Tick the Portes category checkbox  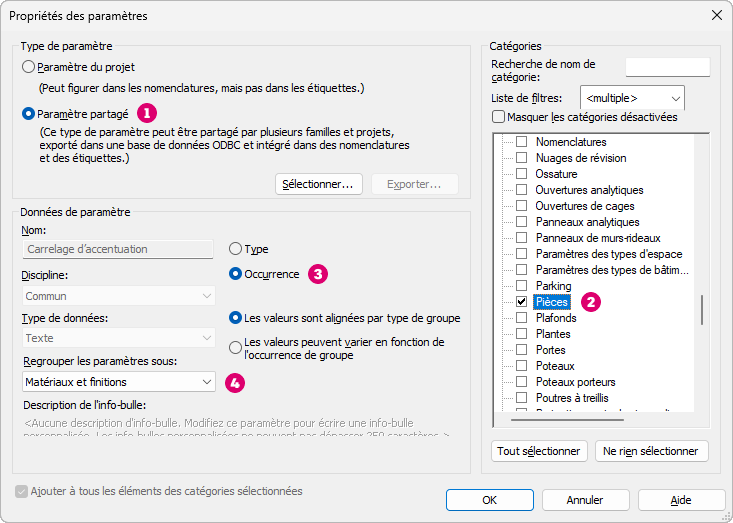(x=521, y=350)
